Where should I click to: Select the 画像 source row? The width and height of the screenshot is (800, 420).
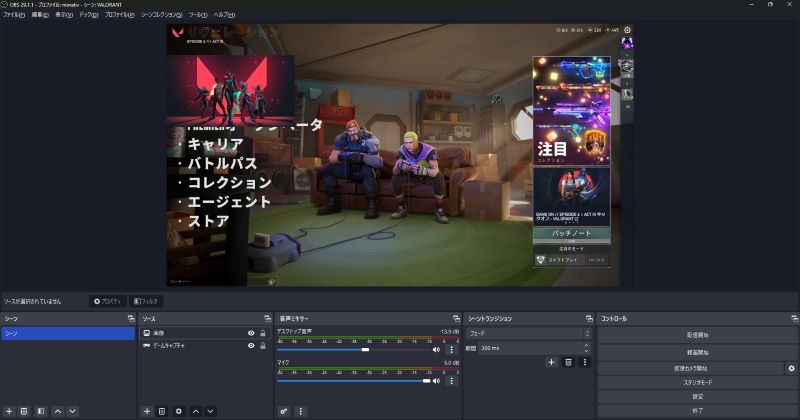point(205,333)
